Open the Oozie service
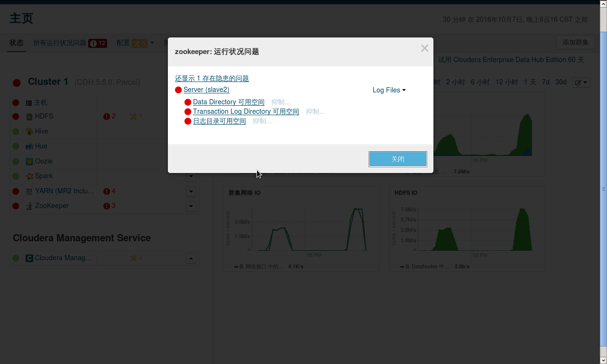The image size is (607, 364). (44, 161)
